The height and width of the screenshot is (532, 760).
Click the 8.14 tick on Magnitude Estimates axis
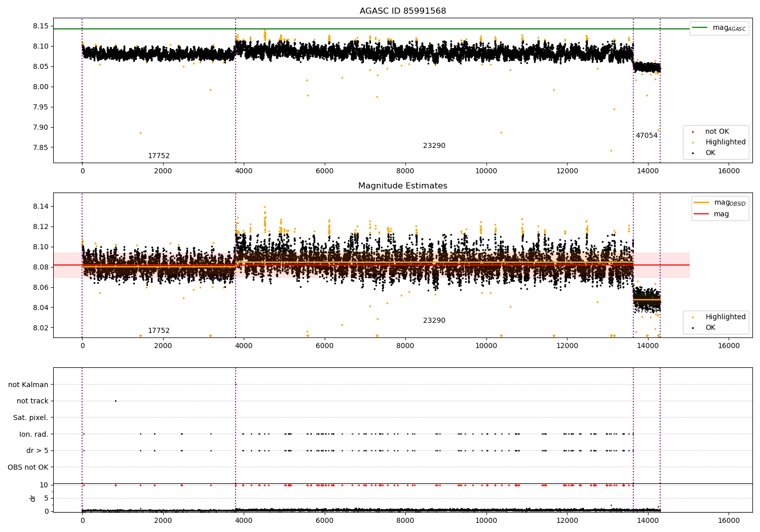tap(40, 206)
